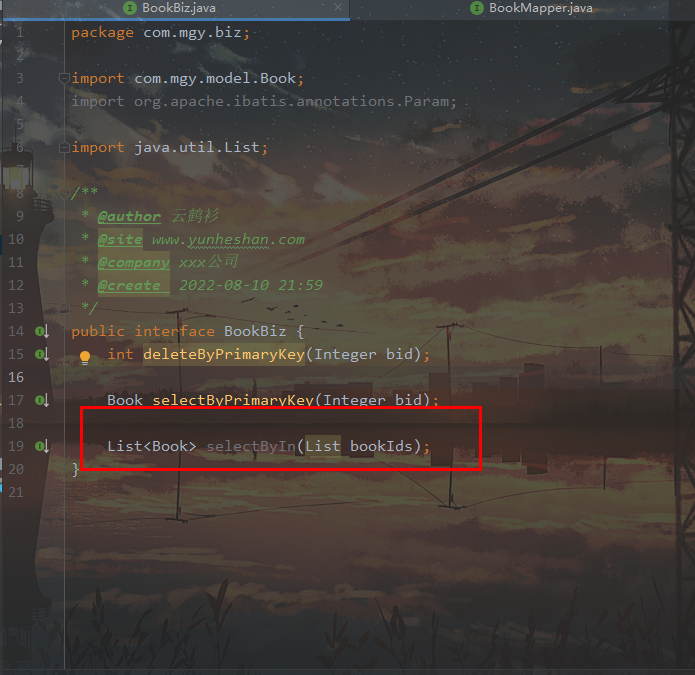This screenshot has height=675, width=695.
Task: Click implementation gutter icon on line 17
Action: click(42, 400)
